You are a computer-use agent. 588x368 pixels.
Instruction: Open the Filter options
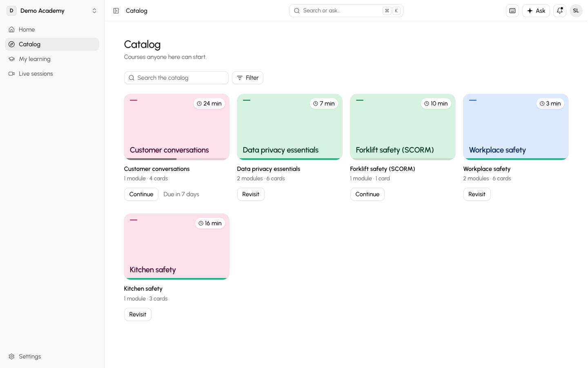pyautogui.click(x=247, y=78)
